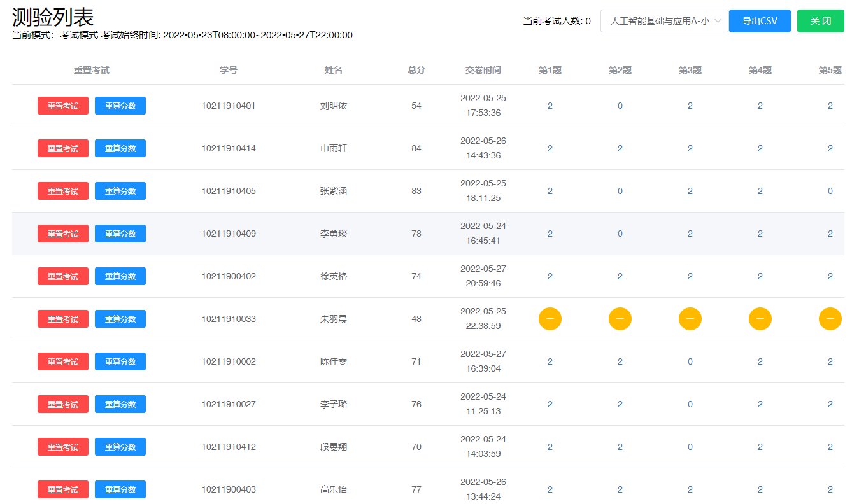
Task: Click the 交卷时间 column header
Action: (483, 70)
